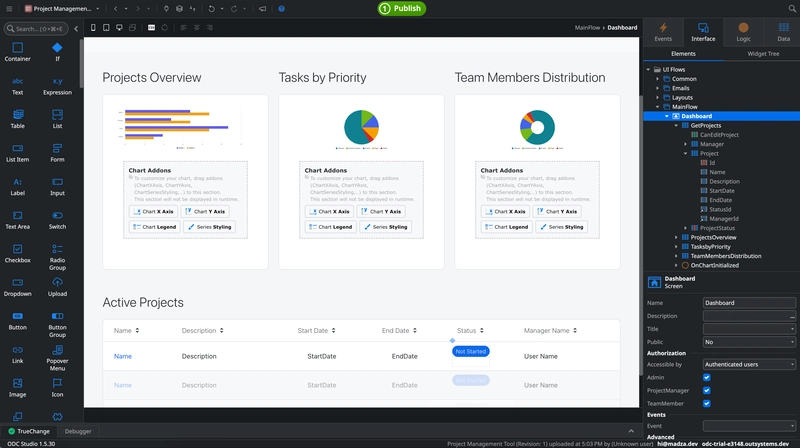Sort table by Start Date header

tap(316, 331)
